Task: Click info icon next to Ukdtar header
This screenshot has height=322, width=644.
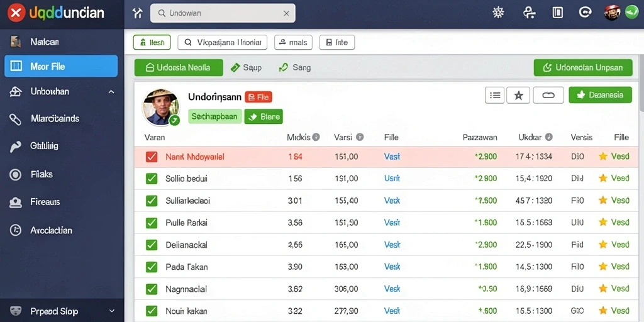Action: 548,137
